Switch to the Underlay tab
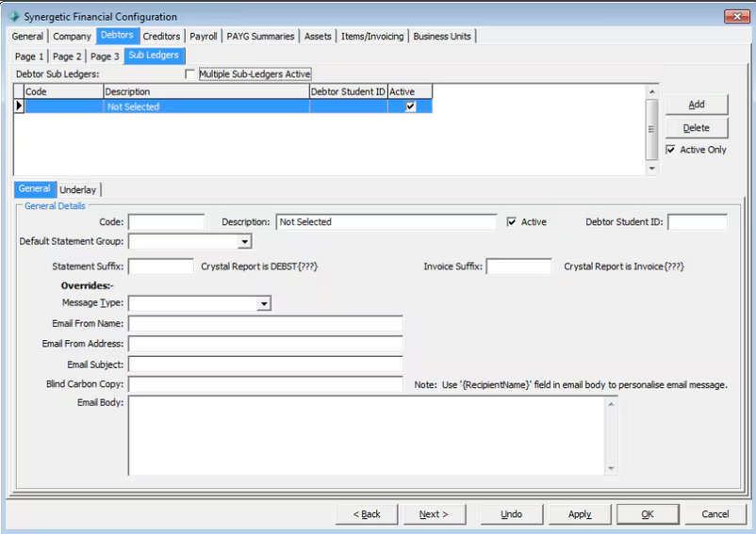 point(78,189)
